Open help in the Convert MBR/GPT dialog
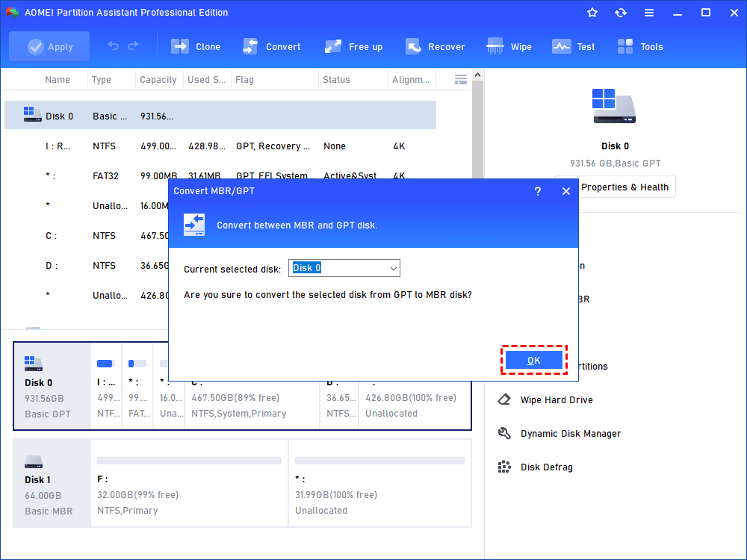 [537, 191]
